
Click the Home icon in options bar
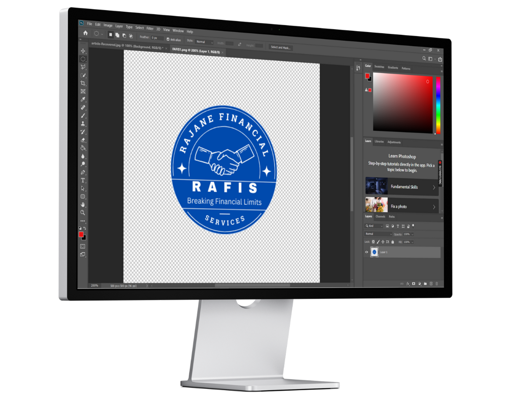85,33
